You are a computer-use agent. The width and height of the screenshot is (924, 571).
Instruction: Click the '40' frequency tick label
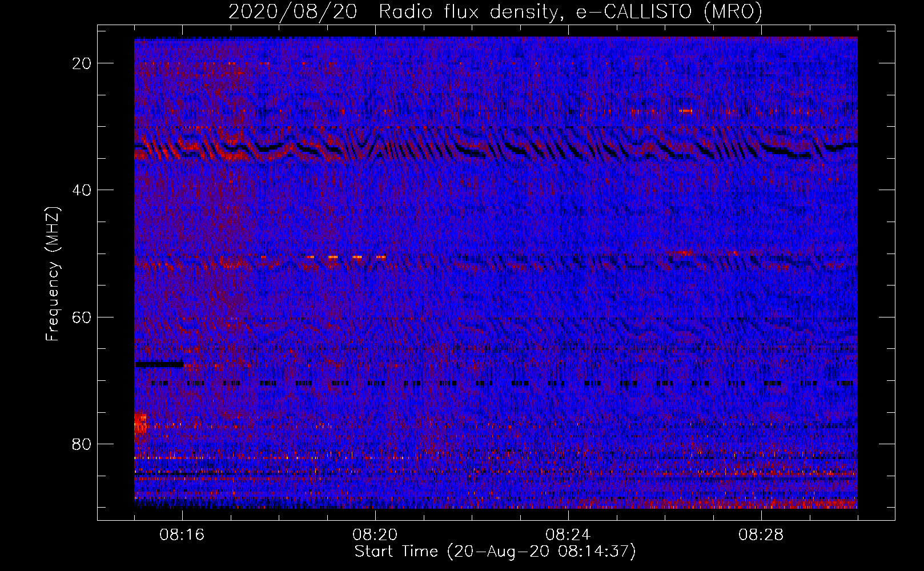pyautogui.click(x=82, y=190)
